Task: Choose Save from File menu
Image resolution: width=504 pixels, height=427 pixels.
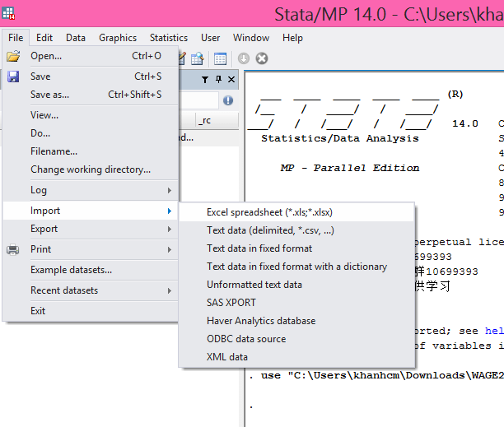Action: (91, 77)
